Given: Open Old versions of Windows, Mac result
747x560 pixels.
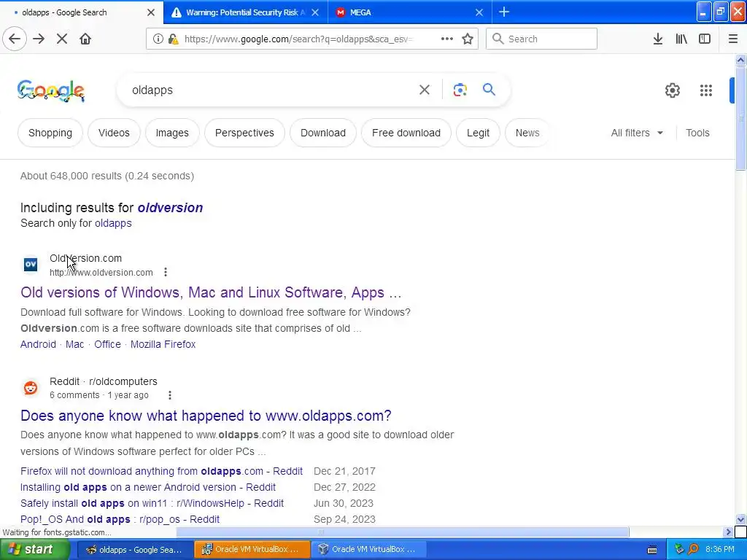Looking at the screenshot, I should point(211,292).
